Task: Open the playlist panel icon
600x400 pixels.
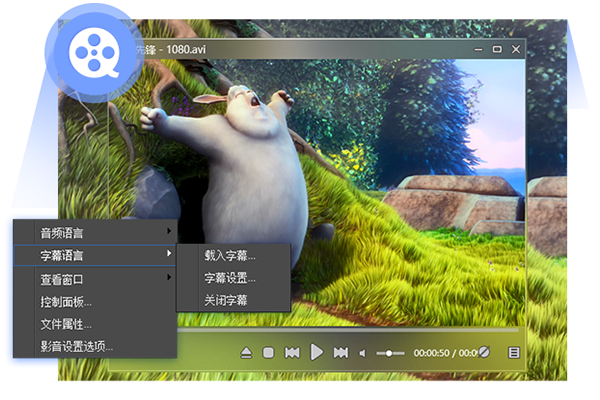Action: (514, 353)
